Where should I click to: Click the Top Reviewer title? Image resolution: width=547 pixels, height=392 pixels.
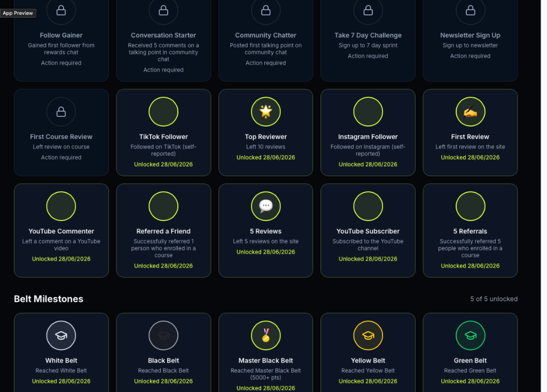pos(266,137)
